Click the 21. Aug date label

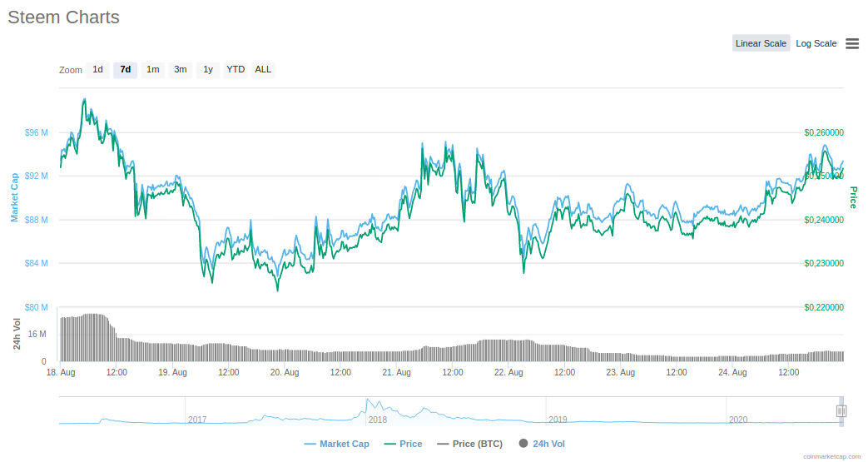click(x=396, y=372)
